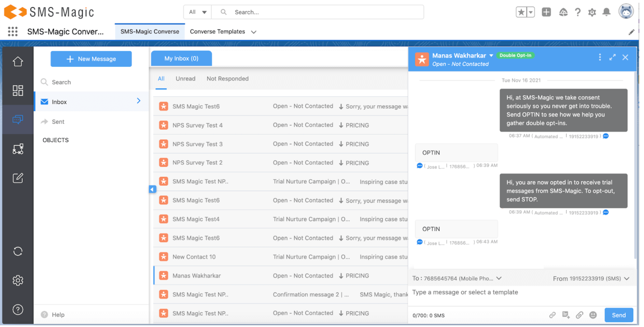Click the sidebar Search field
The height and width of the screenshot is (327, 644).
coord(92,82)
